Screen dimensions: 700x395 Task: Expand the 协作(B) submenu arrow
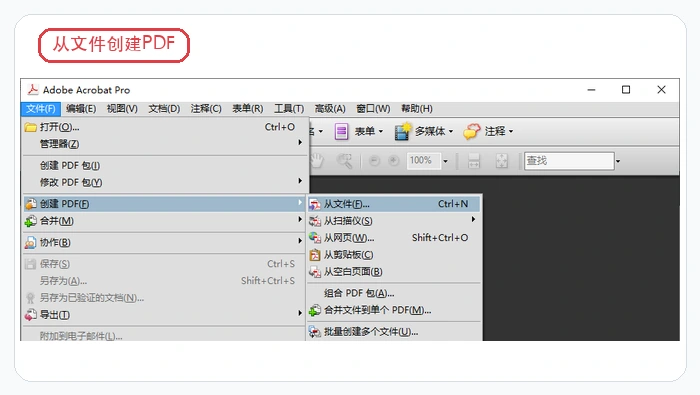[300, 241]
